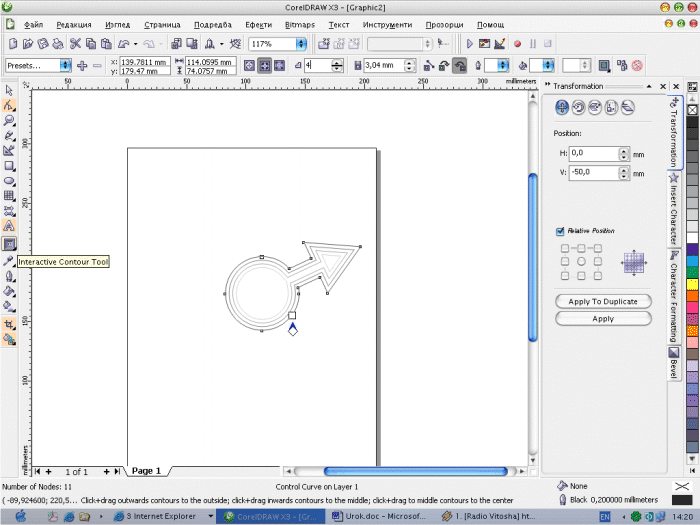This screenshot has width=700, height=525.
Task: Adjust V position spinner
Action: click(624, 173)
